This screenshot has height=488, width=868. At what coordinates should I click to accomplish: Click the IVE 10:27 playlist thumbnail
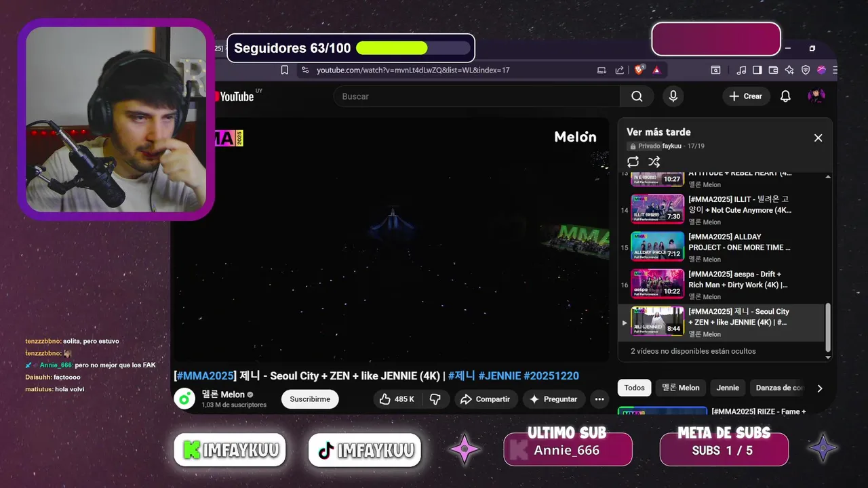coord(657,178)
